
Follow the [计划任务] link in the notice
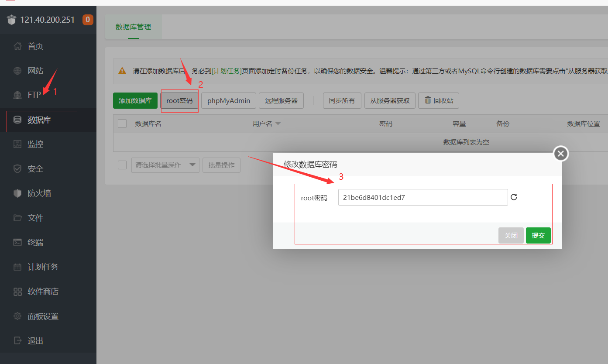tap(227, 71)
